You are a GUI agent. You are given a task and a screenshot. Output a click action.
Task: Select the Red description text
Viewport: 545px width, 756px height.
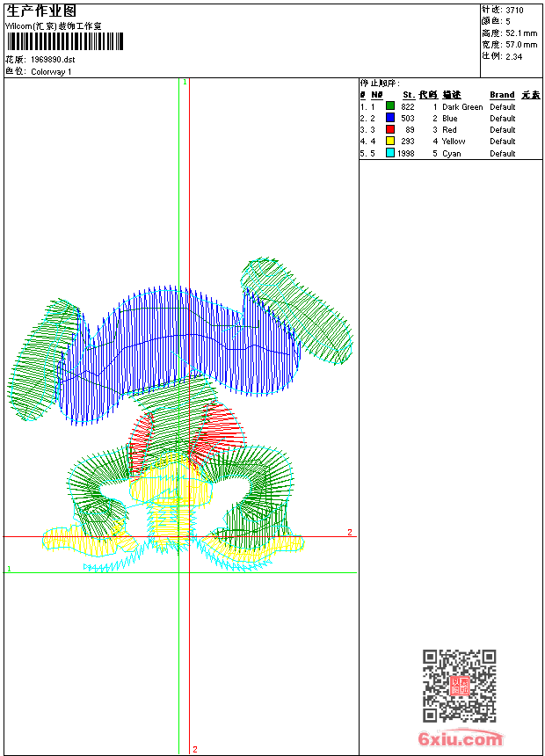[449, 130]
